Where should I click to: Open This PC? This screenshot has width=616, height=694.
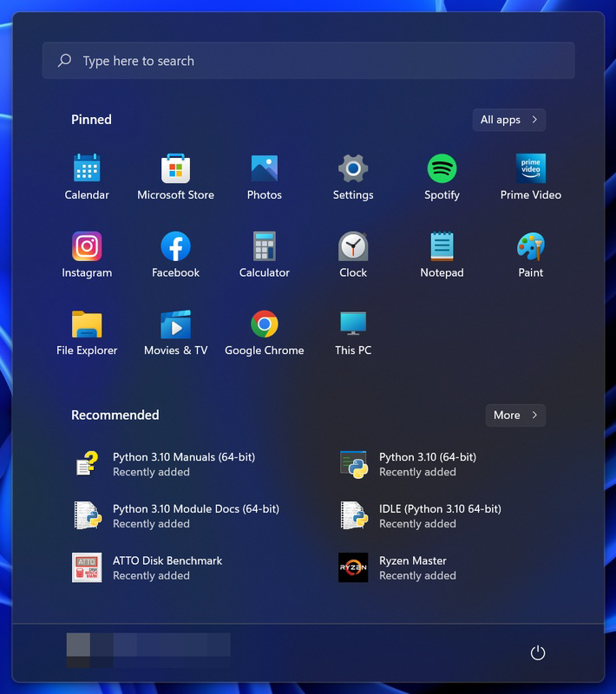(353, 333)
